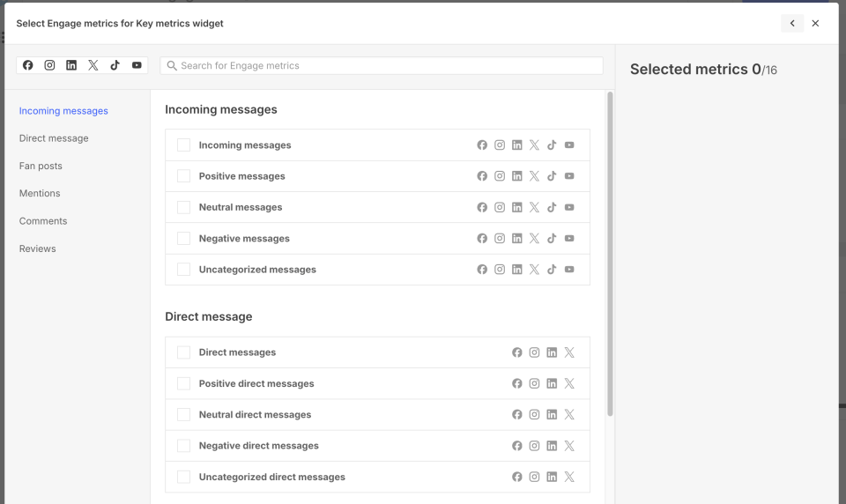Click Instagram icon in Positive messages row

pyautogui.click(x=500, y=176)
